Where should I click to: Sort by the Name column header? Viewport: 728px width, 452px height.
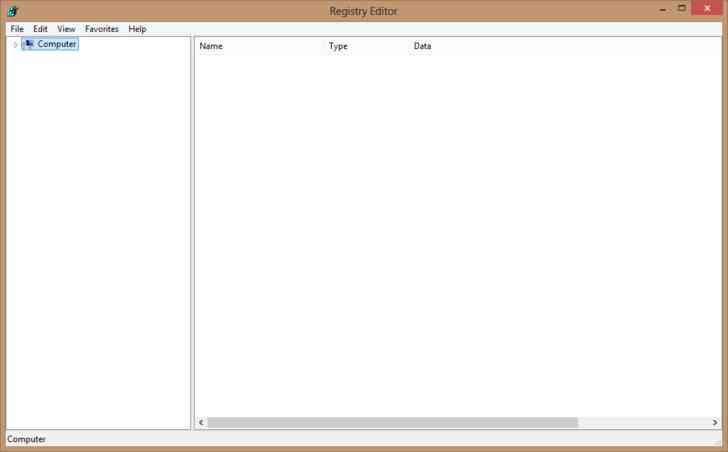pos(260,46)
